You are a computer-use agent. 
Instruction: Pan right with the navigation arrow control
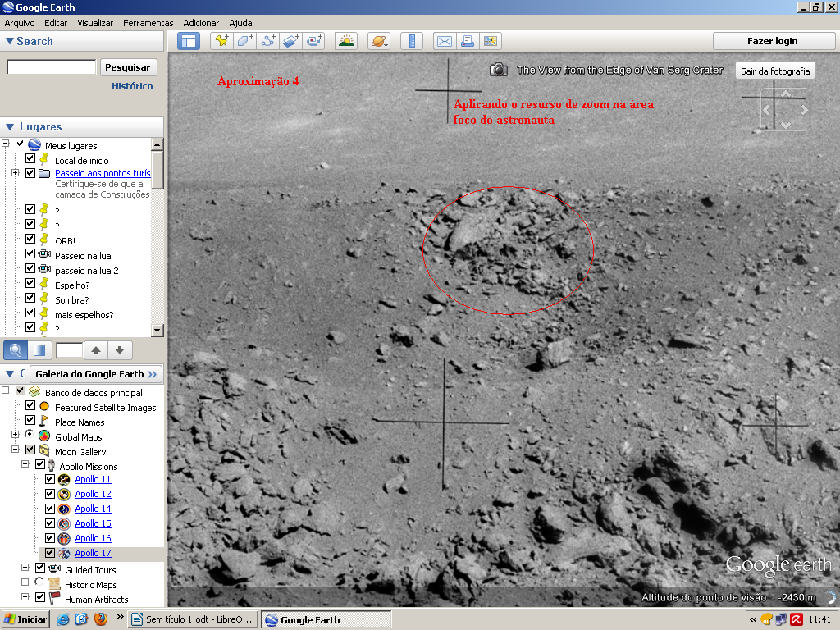click(x=804, y=110)
